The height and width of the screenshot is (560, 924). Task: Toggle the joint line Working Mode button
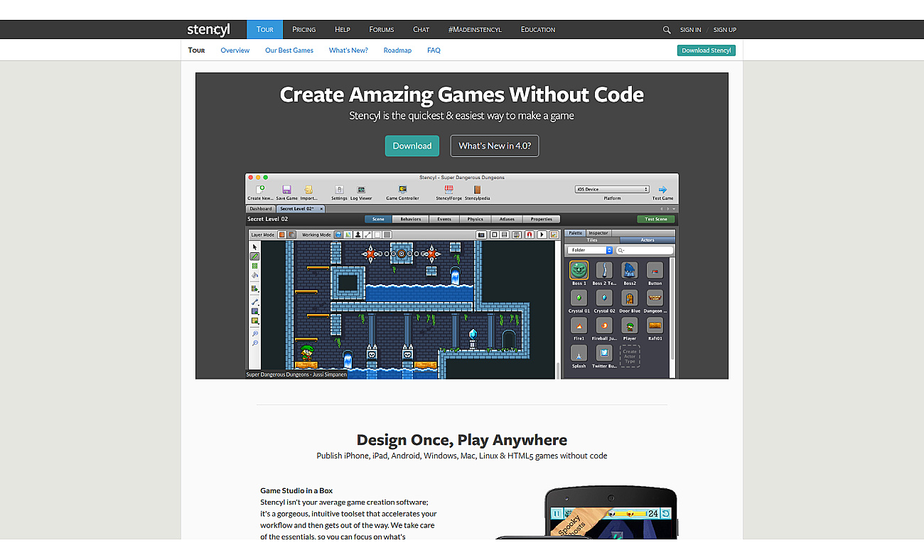pos(368,235)
